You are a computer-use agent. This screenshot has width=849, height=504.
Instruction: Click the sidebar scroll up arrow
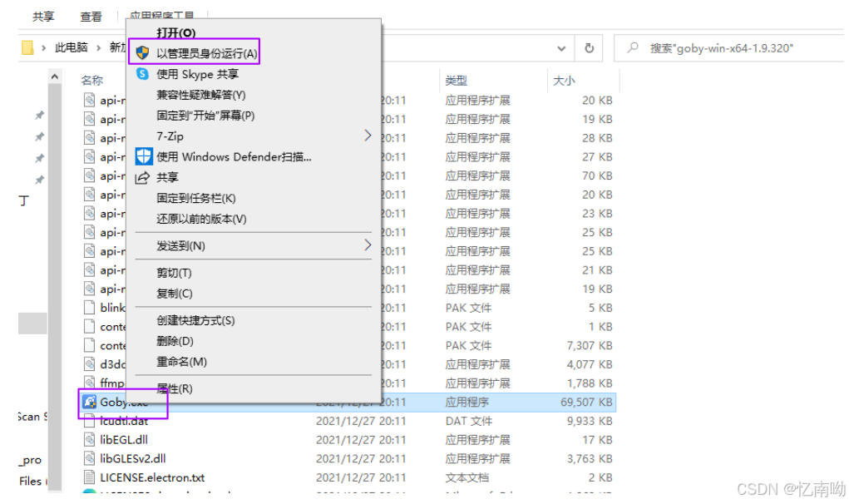54,77
